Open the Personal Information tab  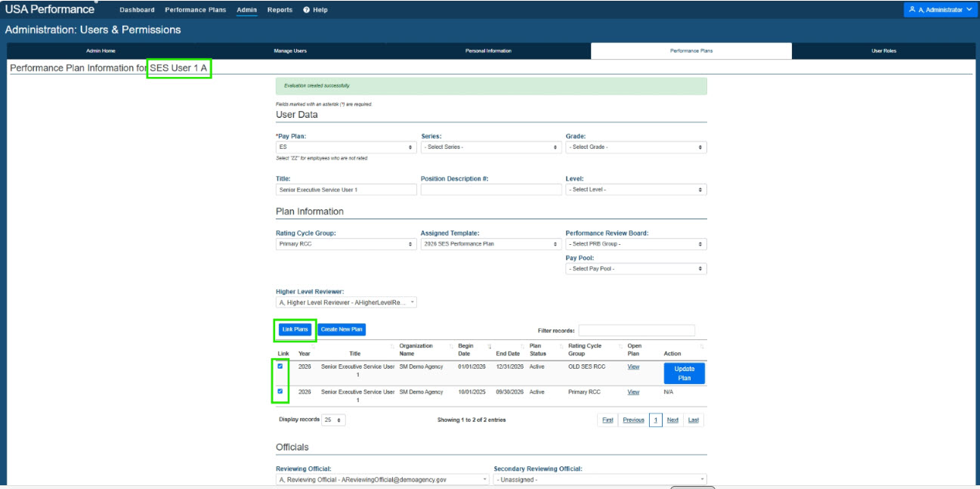pyautogui.click(x=488, y=51)
